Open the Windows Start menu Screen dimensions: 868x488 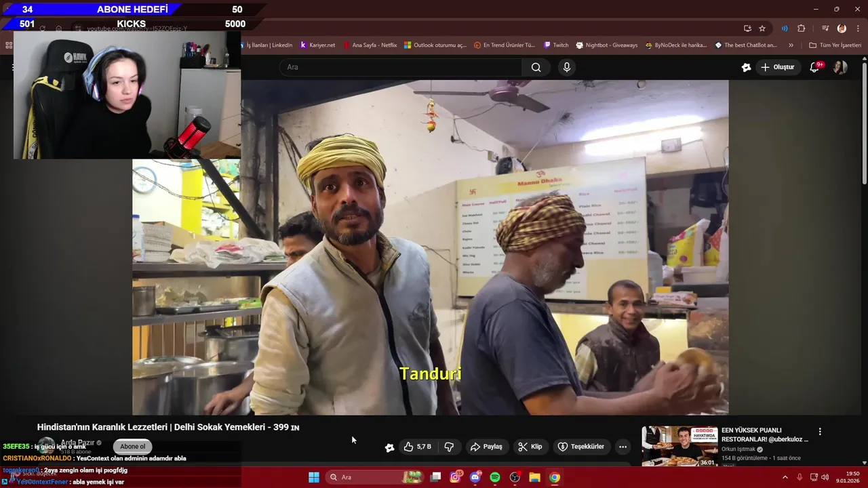(x=314, y=477)
